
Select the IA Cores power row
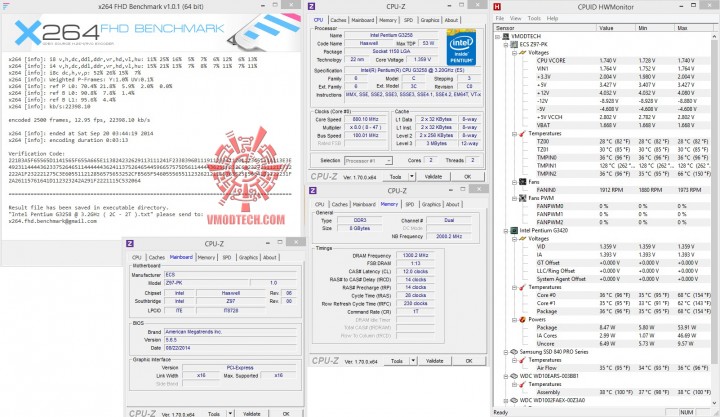click(602, 336)
